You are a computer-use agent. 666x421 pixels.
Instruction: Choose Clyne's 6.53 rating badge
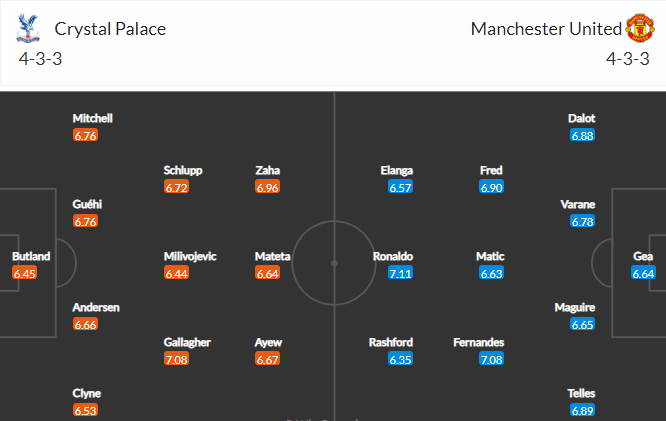pyautogui.click(x=85, y=410)
